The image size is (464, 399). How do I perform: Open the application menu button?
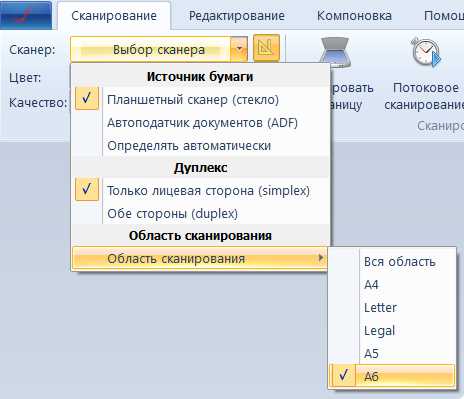click(x=26, y=15)
